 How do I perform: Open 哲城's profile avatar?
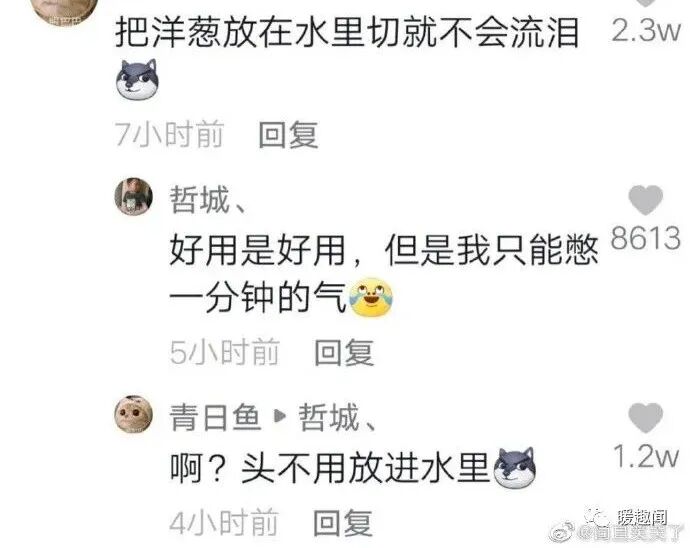(x=134, y=196)
